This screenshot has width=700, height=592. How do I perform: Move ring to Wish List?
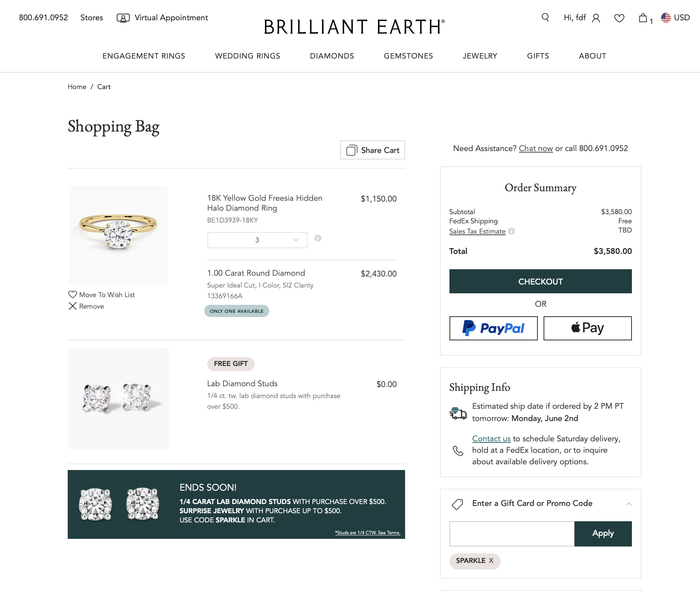[x=102, y=295]
